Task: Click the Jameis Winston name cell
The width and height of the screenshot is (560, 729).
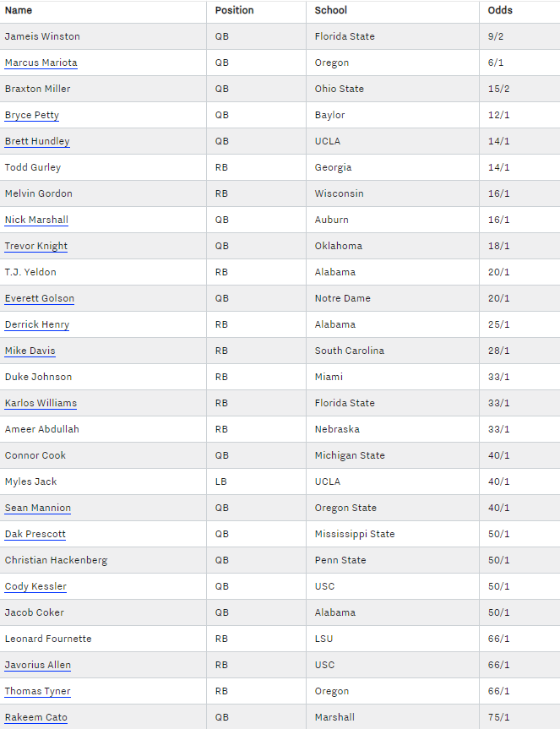Action: coord(42,36)
